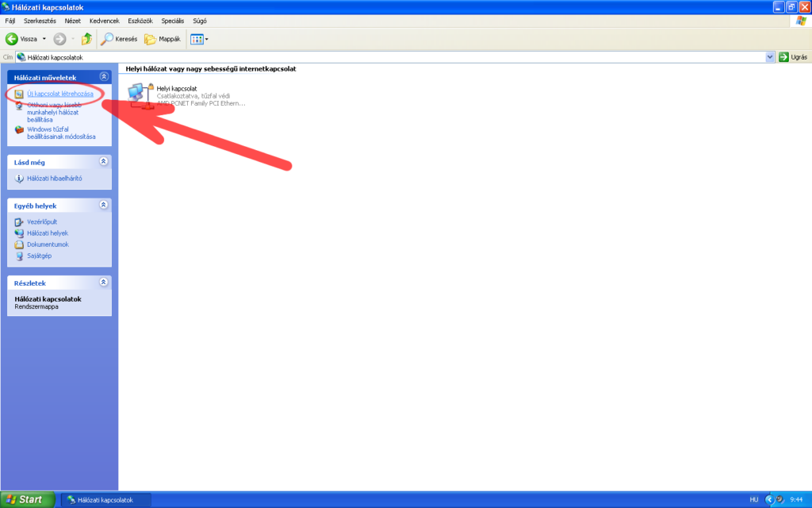Expand the address bar dropdown arrow

tap(770, 57)
